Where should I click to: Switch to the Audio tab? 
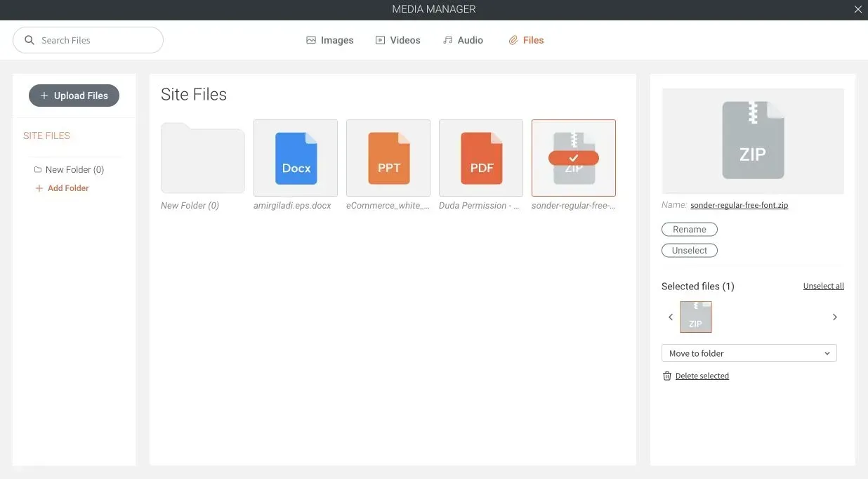[x=463, y=40]
